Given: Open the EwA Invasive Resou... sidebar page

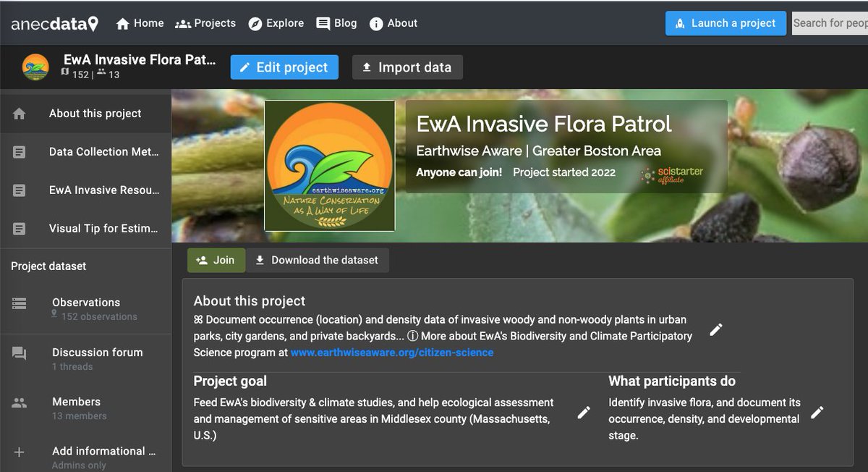Looking at the screenshot, I should coord(85,190).
